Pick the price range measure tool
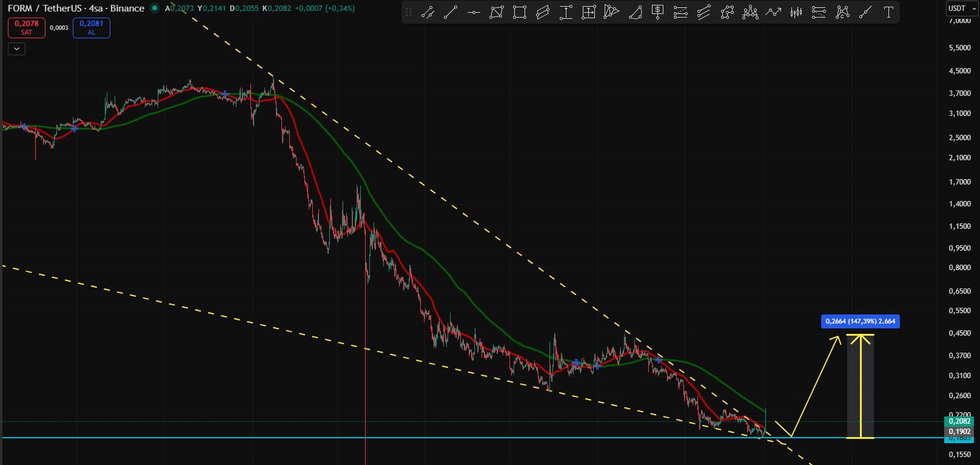Screen dimensions: 980x465 click(x=566, y=12)
